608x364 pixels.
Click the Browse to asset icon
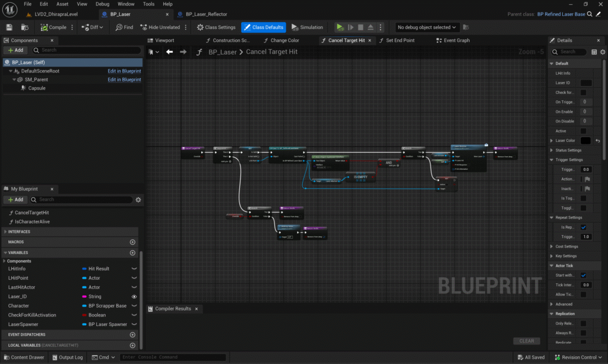[x=25, y=27]
